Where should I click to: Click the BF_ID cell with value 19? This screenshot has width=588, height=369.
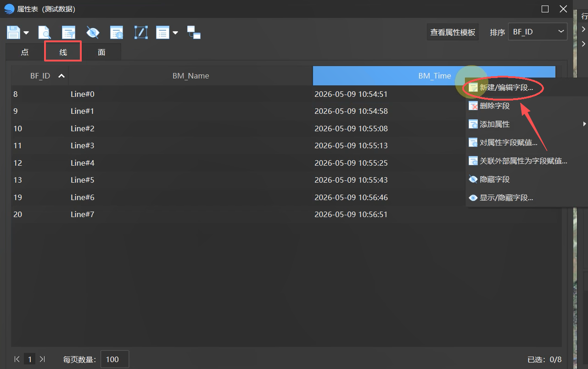40,197
